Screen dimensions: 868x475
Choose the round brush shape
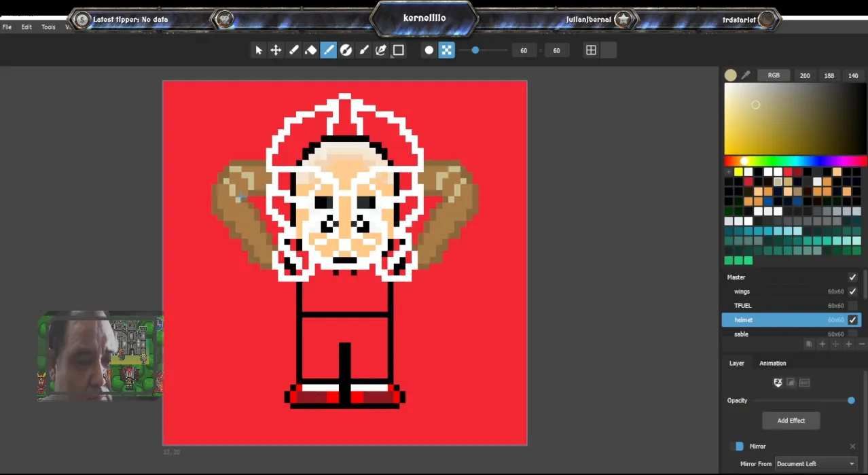coord(429,50)
